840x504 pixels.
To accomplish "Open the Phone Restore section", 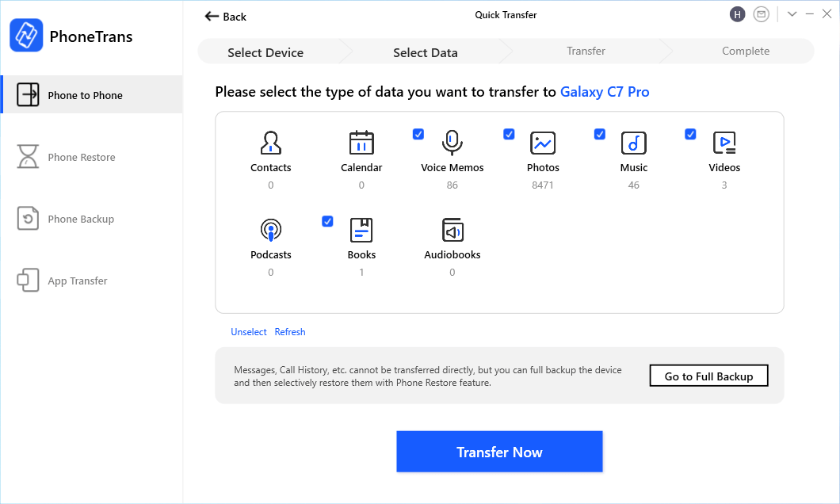I will 82,157.
